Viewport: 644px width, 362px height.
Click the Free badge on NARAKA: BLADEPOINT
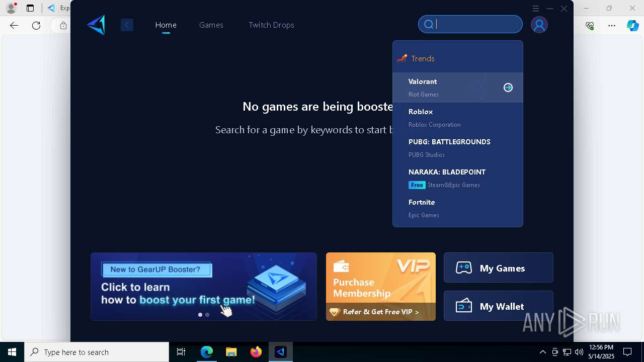417,185
